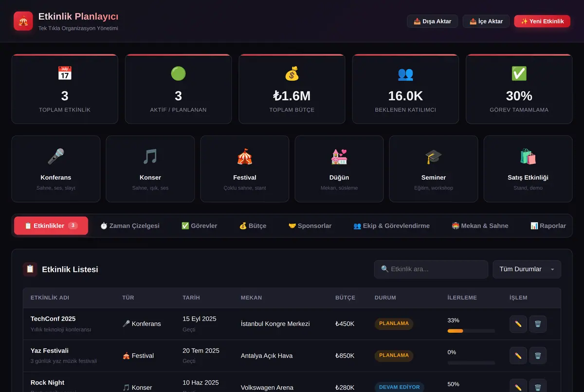Click the calendar icon in Toplam Etkinlik card
This screenshot has width=584, height=392.
tap(65, 73)
